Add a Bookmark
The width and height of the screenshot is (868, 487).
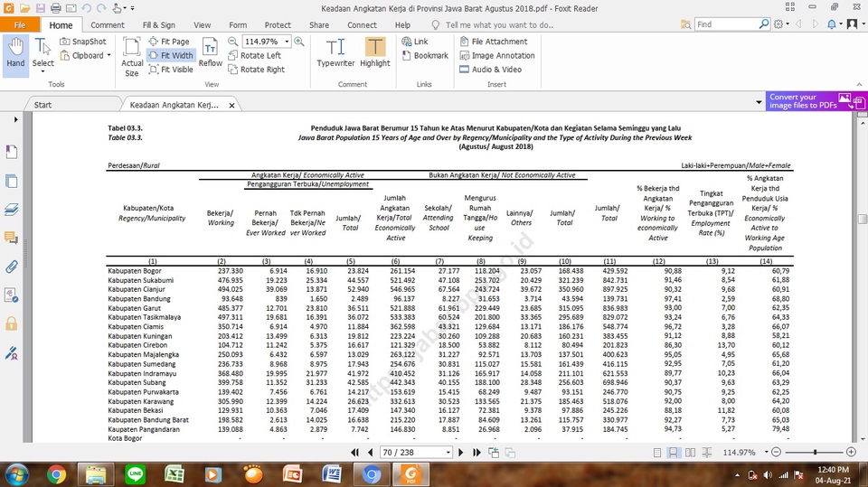click(425, 55)
